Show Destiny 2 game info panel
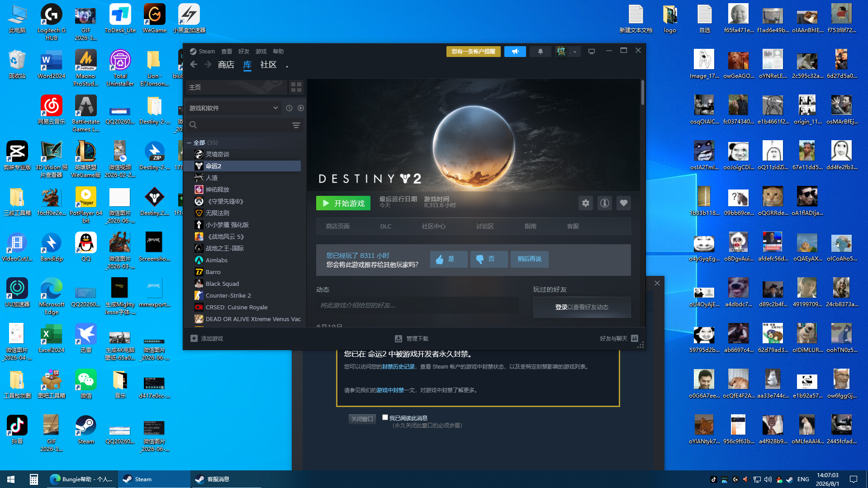Screen dimensions: 868x488 pos(605,203)
